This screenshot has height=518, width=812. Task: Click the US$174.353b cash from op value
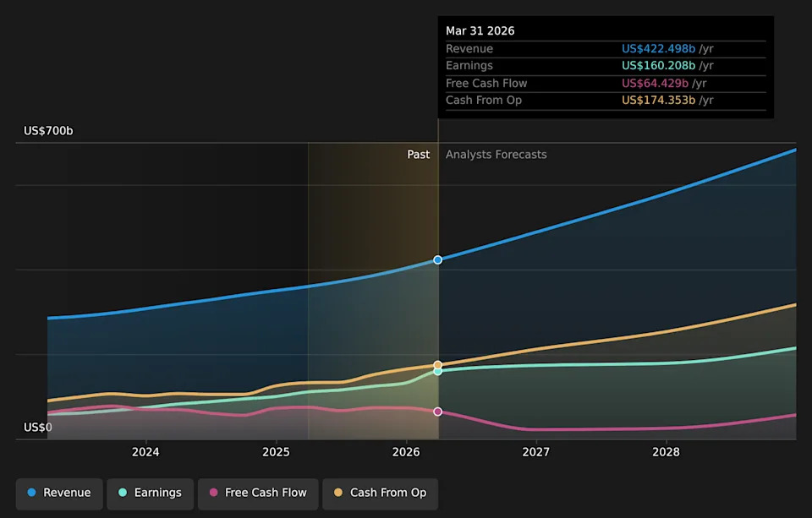click(x=658, y=100)
